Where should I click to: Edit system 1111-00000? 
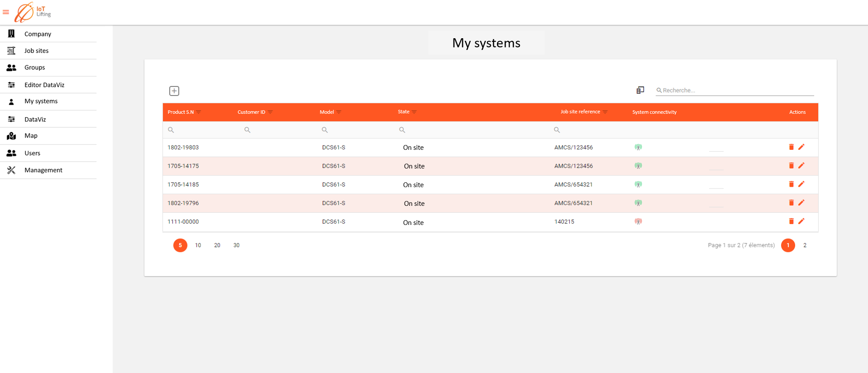coord(801,221)
